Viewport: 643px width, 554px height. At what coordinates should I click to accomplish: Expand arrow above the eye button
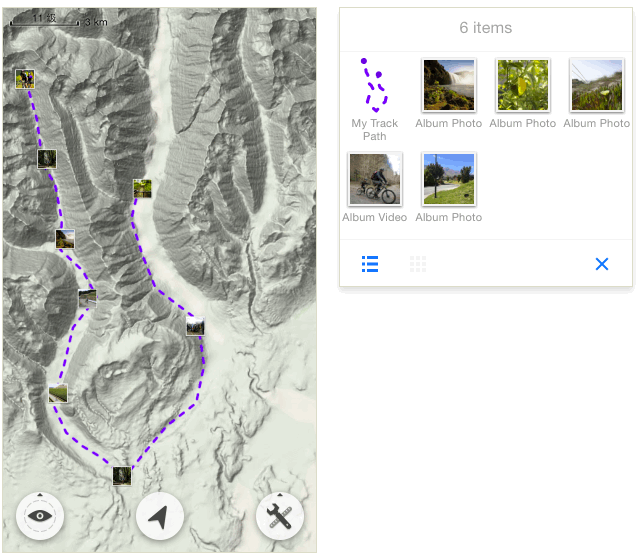(39, 495)
